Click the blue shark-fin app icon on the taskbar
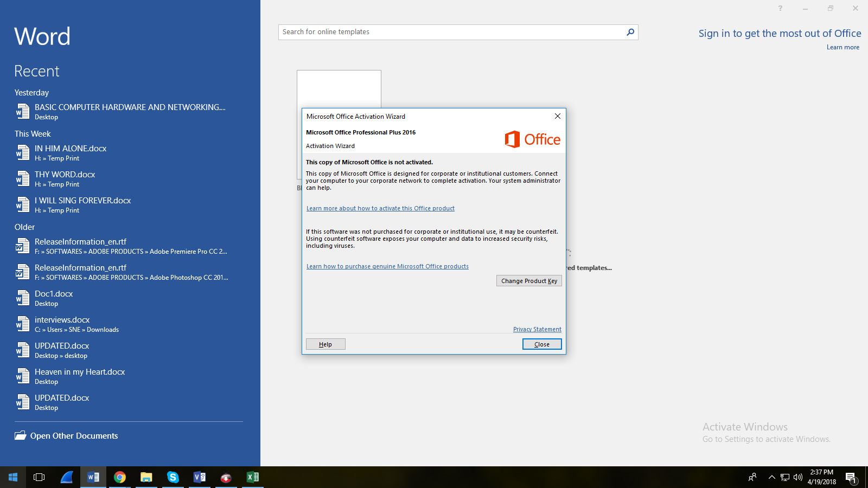Image resolution: width=868 pixels, height=488 pixels. coord(67,477)
